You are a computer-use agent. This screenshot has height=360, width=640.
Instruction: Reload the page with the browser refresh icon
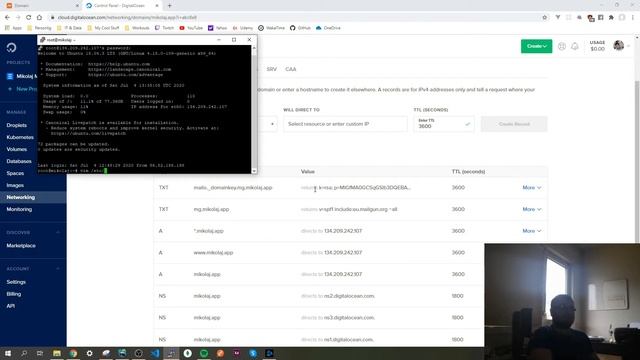[x=29, y=18]
